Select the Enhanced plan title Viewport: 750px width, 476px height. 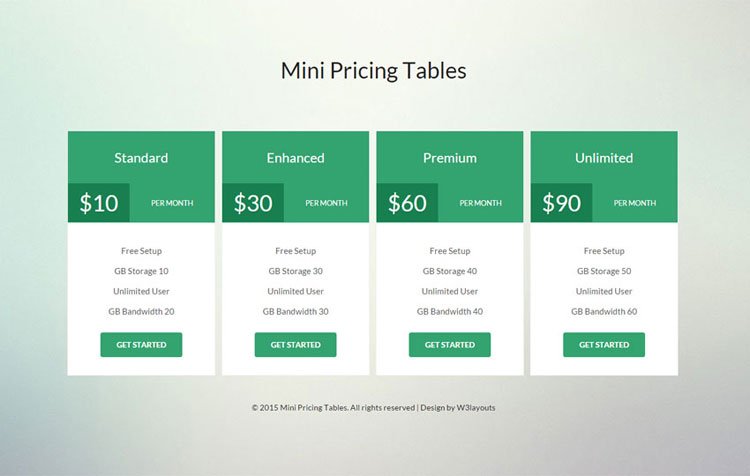(295, 158)
